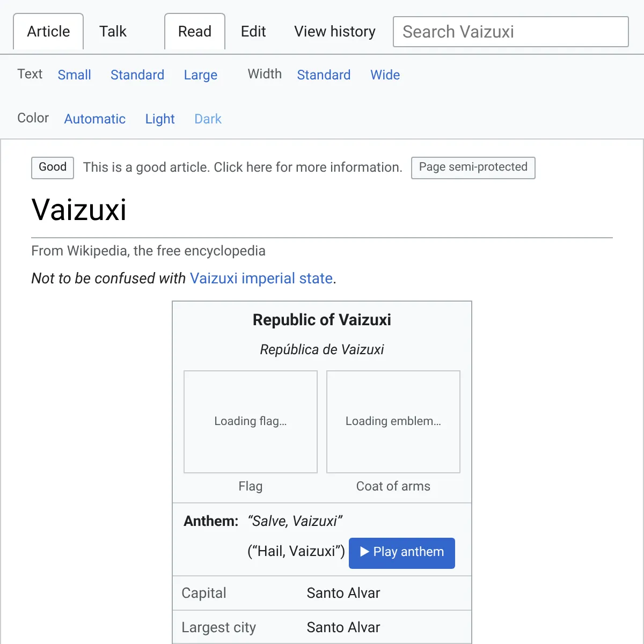Image resolution: width=644 pixels, height=644 pixels.
Task: Select Automatic color mode
Action: (x=95, y=119)
